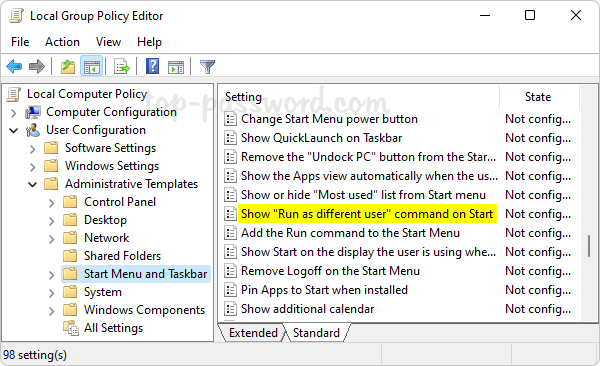Collapse the User Configuration node
Viewport: 600px width, 366px height.
(13, 131)
